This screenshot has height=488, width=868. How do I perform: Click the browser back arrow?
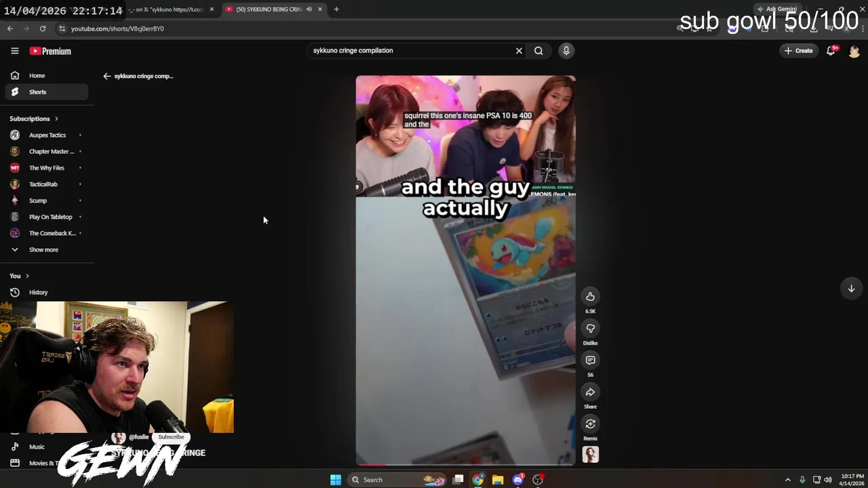(9, 28)
